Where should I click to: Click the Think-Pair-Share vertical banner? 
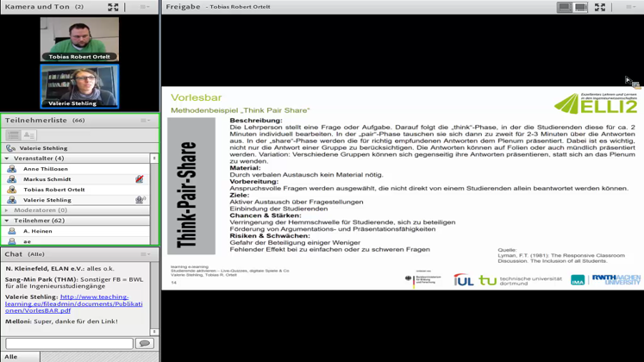click(191, 186)
